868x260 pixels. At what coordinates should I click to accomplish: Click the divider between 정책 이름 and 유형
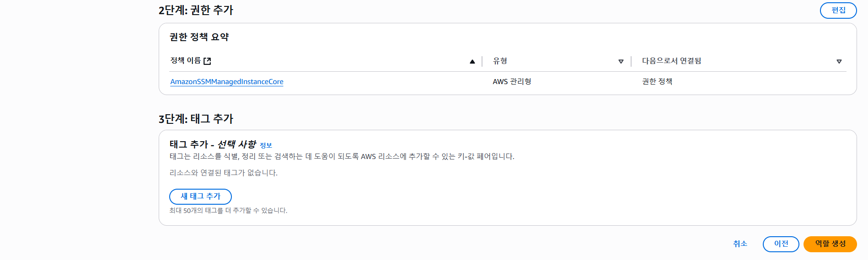point(482,61)
